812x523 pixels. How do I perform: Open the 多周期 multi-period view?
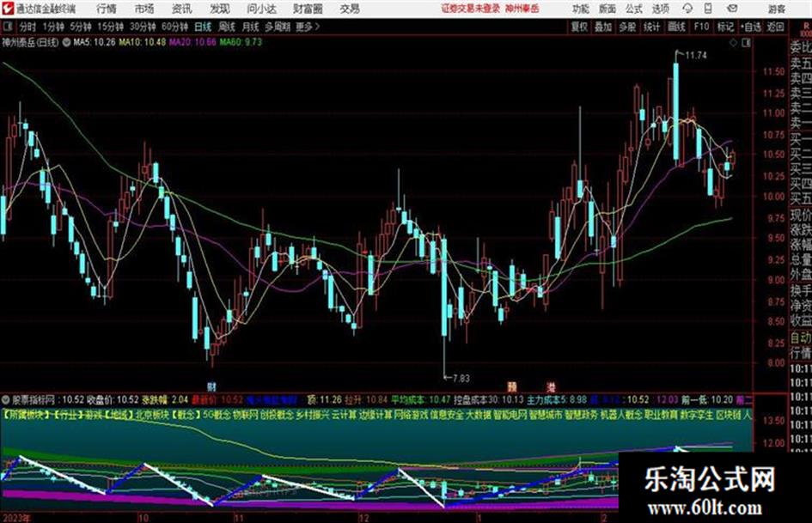point(277,27)
